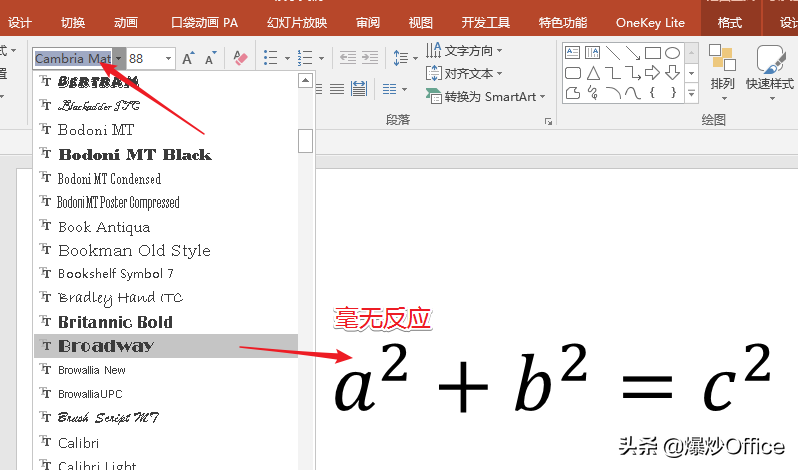Select the rounded rectangle shape
Image resolution: width=798 pixels, height=470 pixels.
573,73
